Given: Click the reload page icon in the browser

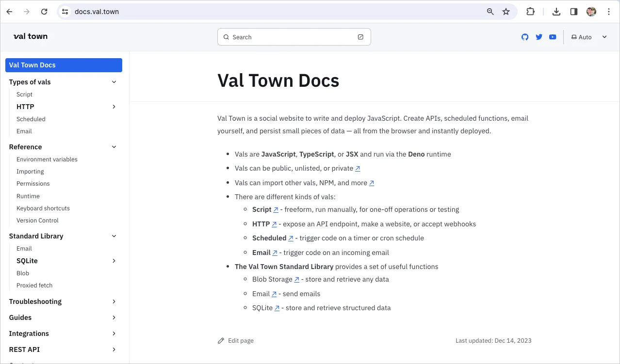Looking at the screenshot, I should [x=44, y=11].
